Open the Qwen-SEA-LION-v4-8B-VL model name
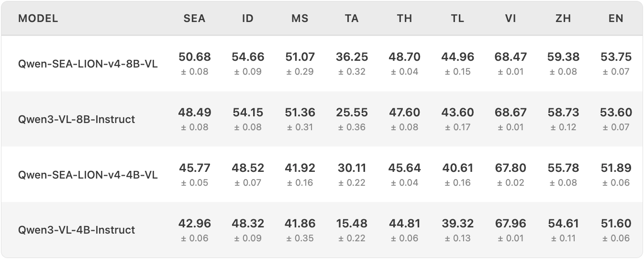Viewport: 644px width, 259px height. click(x=88, y=64)
